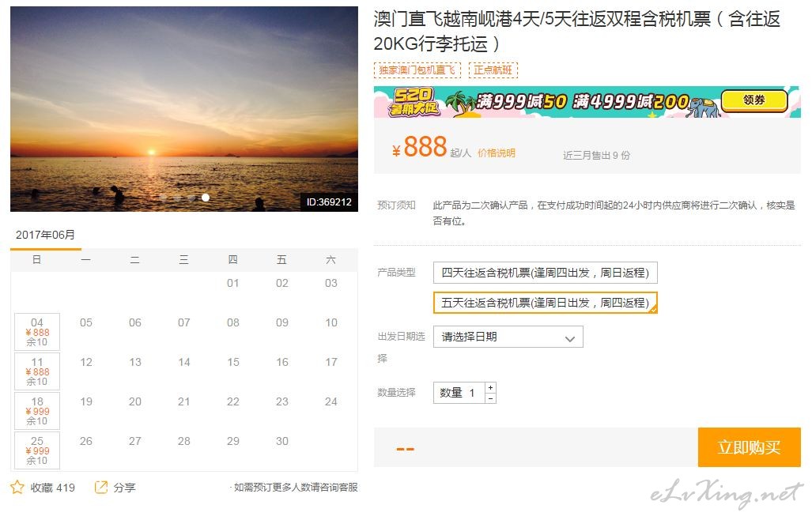812x520 pixels.
Task: Click the 独家澳门包机直飞 tag
Action: tap(417, 70)
